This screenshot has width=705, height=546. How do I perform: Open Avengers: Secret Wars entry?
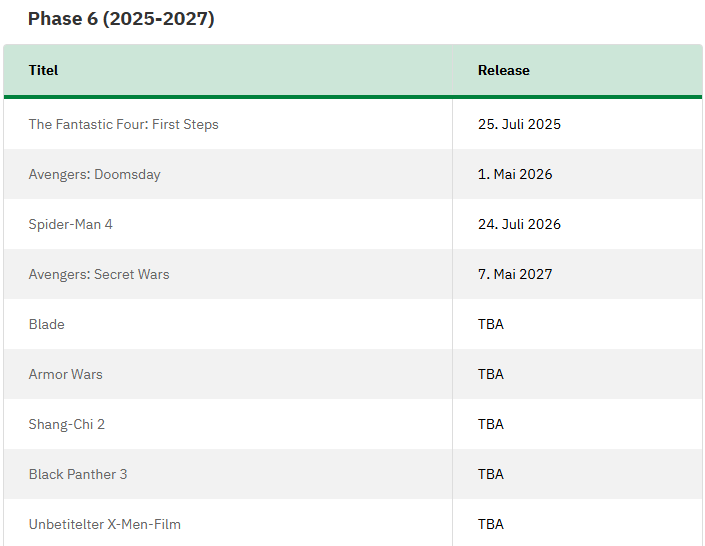(99, 274)
